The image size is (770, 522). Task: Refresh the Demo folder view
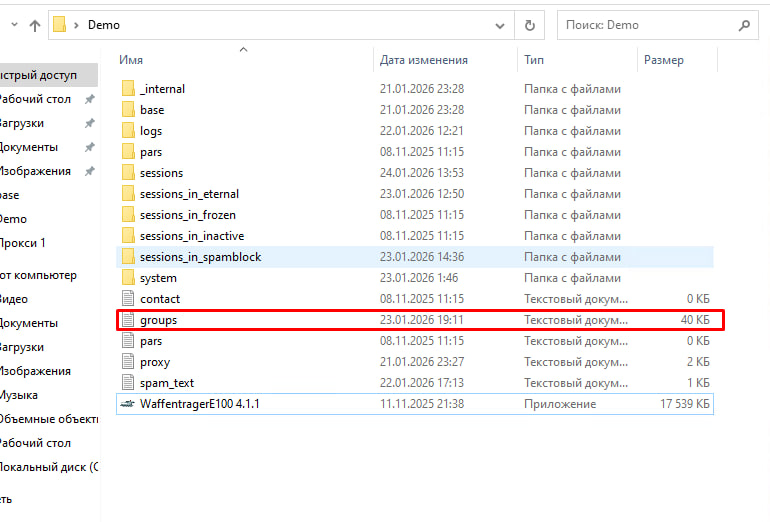coord(529,25)
